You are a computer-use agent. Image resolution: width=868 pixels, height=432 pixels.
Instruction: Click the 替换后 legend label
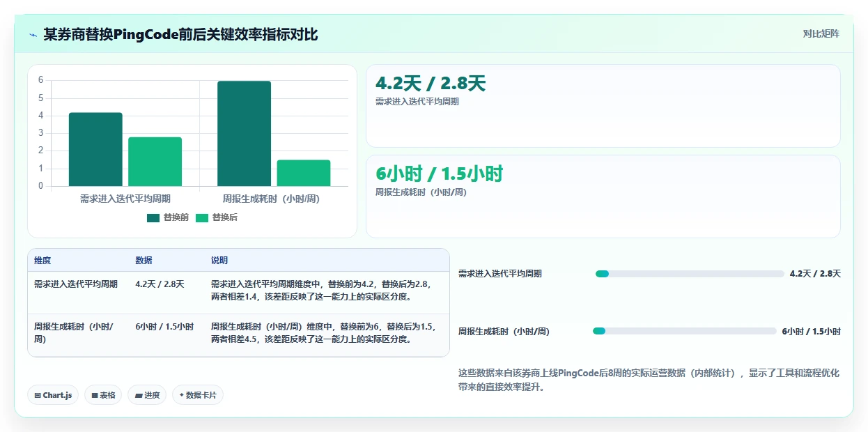click(225, 217)
